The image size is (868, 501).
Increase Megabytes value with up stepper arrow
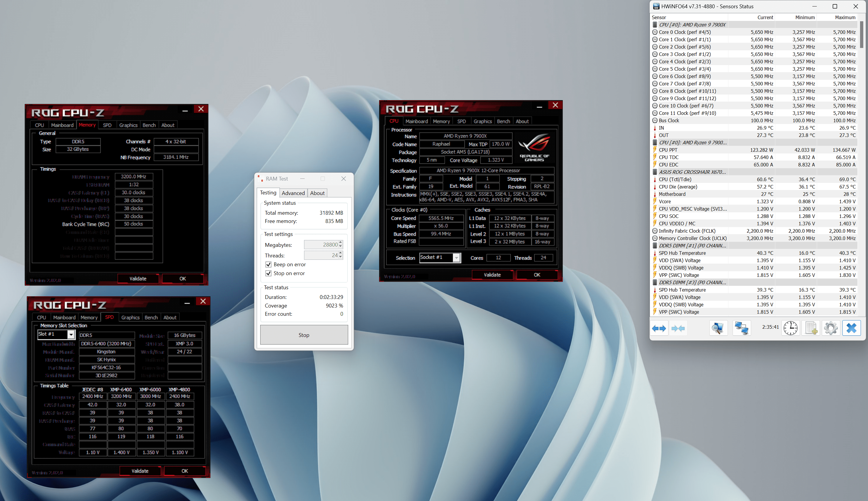pyautogui.click(x=340, y=242)
